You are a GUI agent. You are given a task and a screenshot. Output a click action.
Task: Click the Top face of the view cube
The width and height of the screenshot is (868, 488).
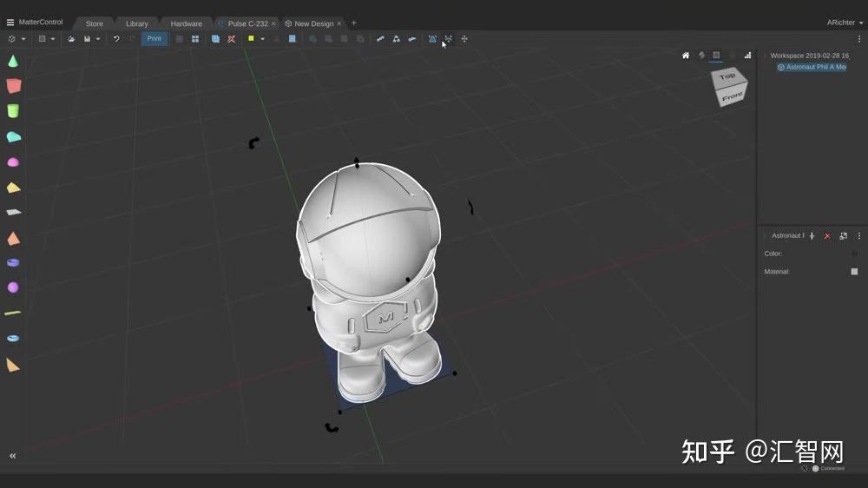(x=728, y=77)
